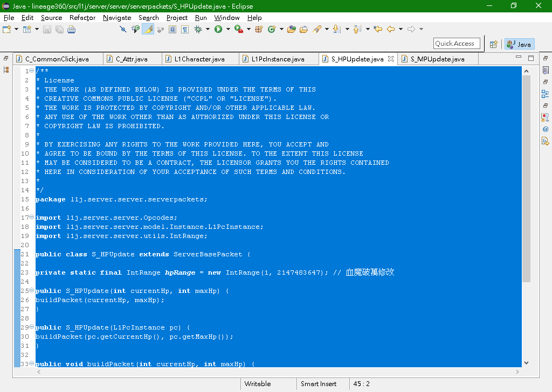Open the left sidebar hierarchy view icon
This screenshot has height=392, width=552.
tap(6, 70)
